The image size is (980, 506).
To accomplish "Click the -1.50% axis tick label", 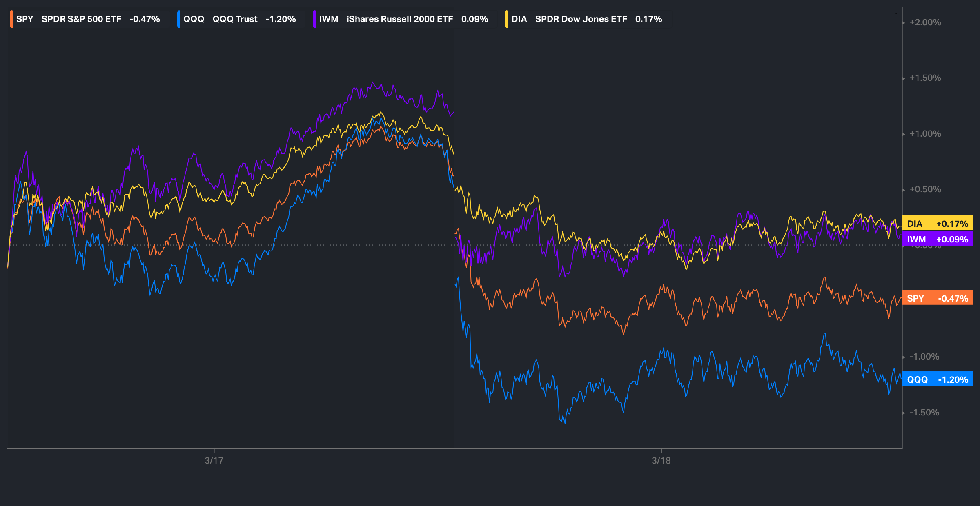I will 924,413.
